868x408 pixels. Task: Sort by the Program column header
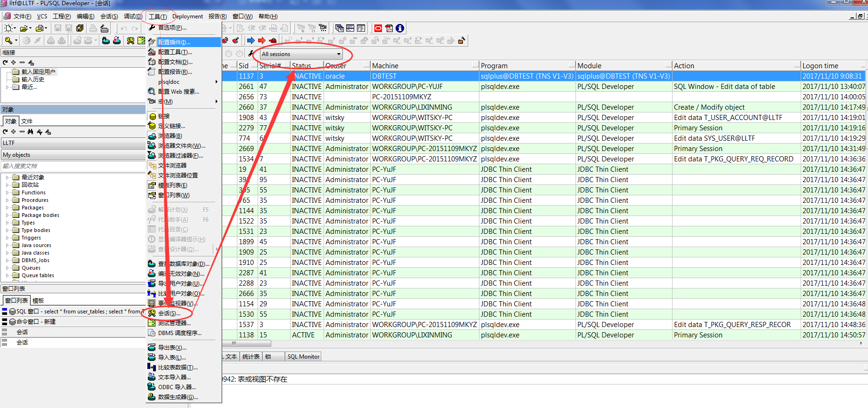[527, 66]
